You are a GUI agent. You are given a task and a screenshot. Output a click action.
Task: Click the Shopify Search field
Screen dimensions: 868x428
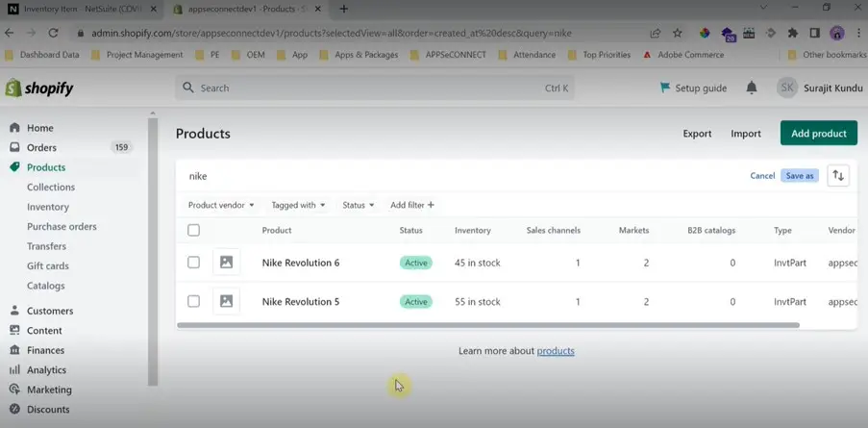[375, 88]
